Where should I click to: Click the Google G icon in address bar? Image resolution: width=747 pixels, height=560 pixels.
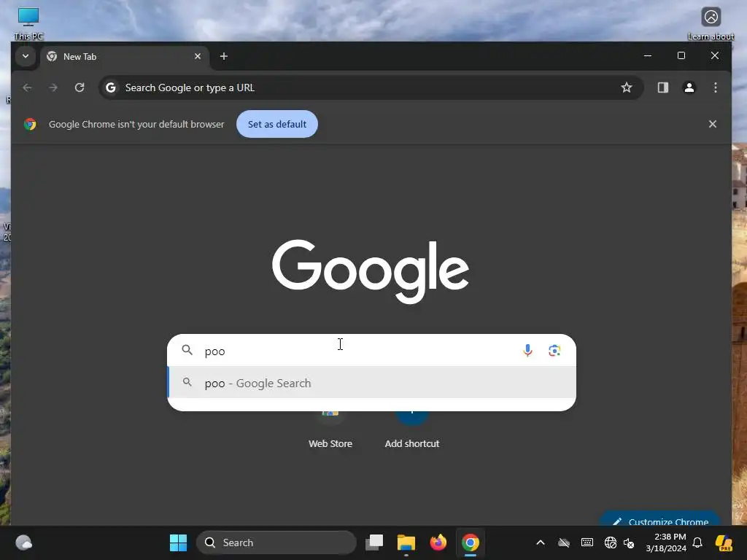point(111,87)
